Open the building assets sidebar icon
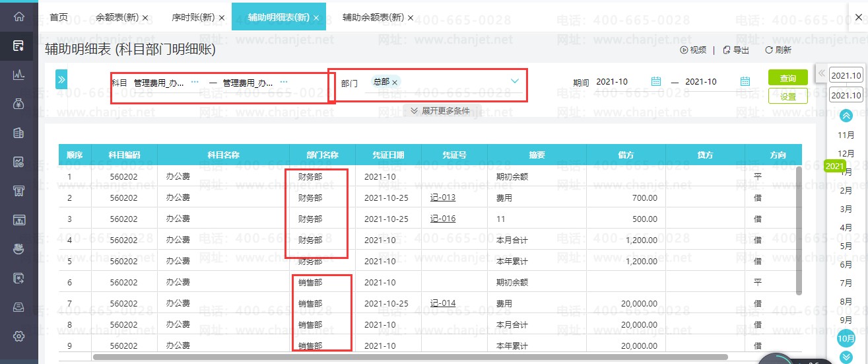This screenshot has width=868, height=364. click(x=18, y=133)
